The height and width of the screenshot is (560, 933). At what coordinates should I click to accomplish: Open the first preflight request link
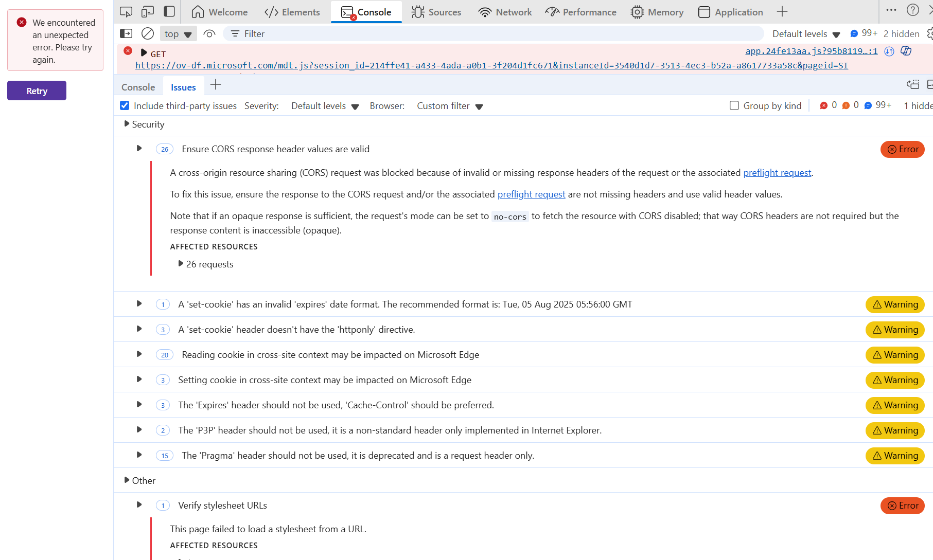tap(777, 173)
